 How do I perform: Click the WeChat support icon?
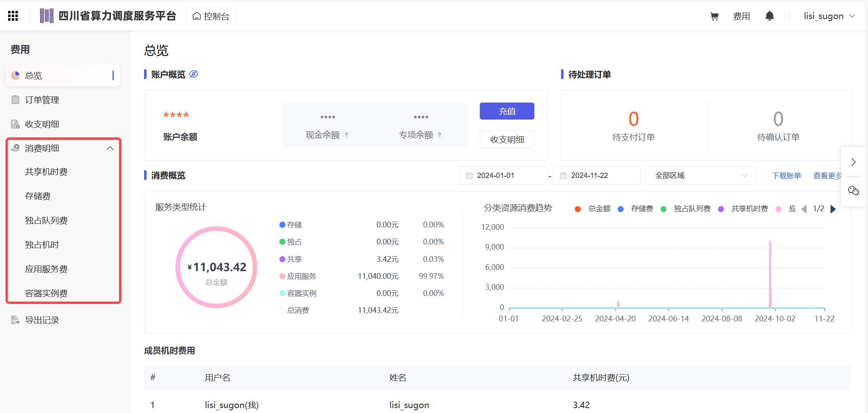pyautogui.click(x=853, y=190)
